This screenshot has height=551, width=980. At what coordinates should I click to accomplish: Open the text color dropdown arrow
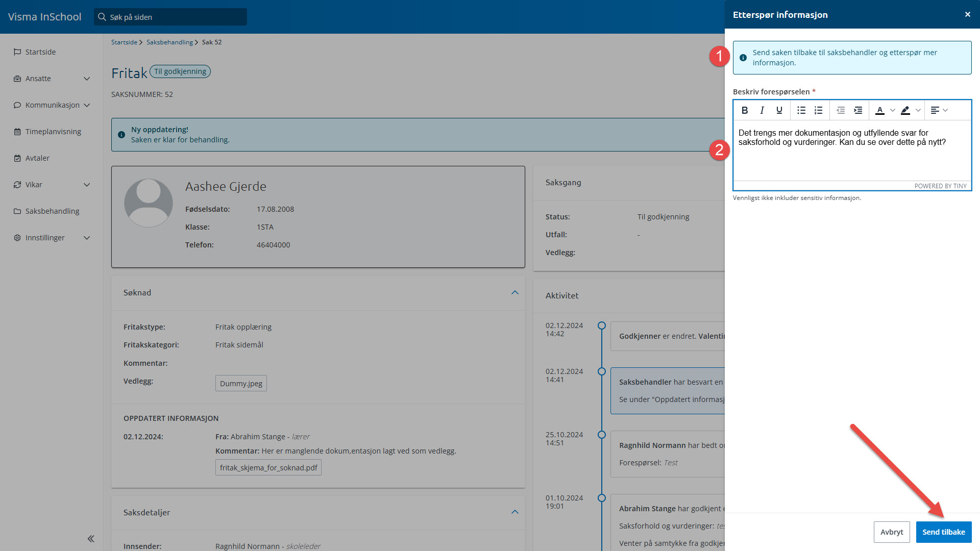[x=893, y=110]
